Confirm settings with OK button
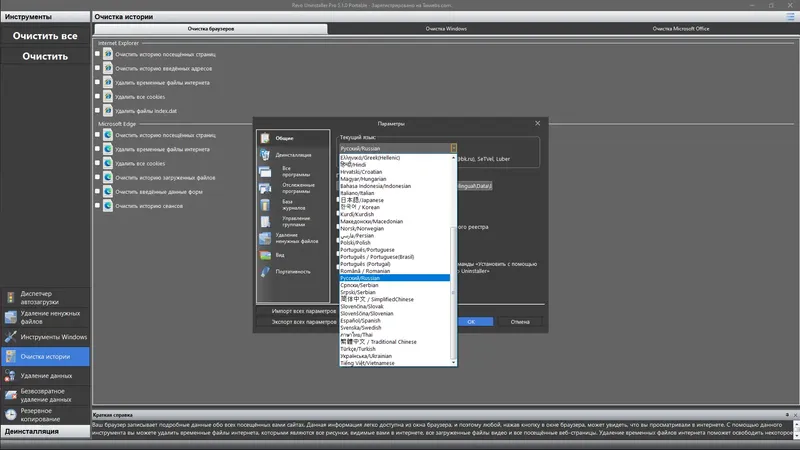This screenshot has height=450, width=800. [x=471, y=322]
